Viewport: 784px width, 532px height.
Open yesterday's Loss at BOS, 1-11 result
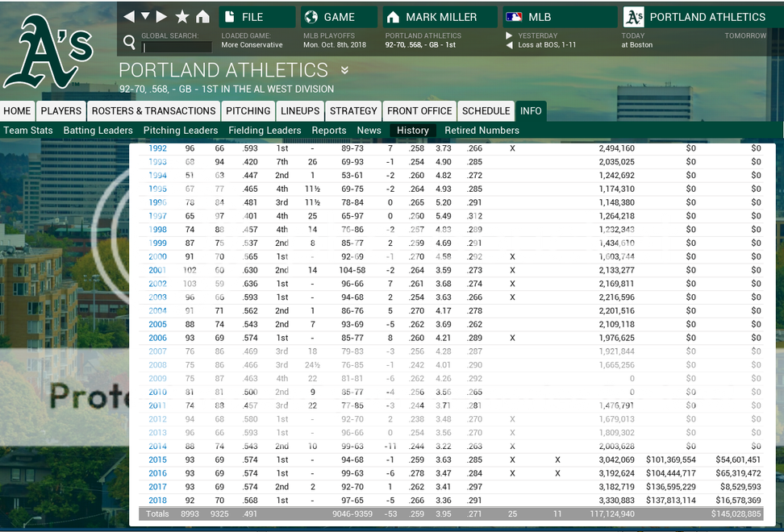547,45
